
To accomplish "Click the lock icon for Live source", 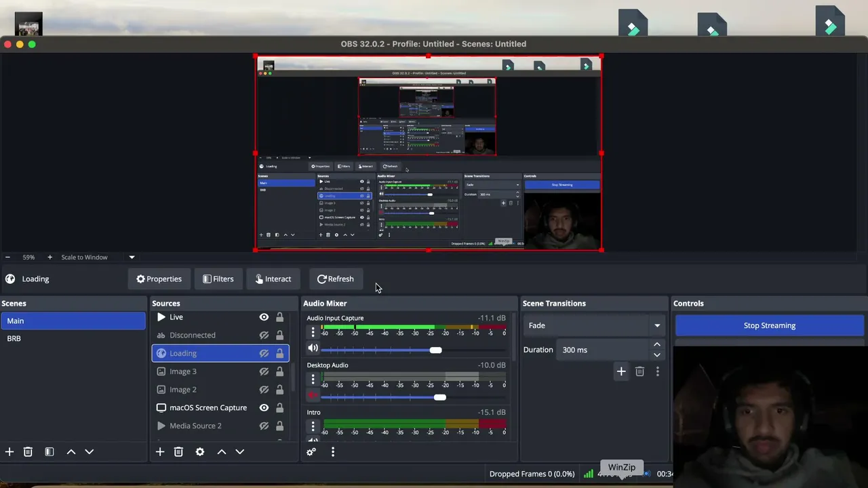I will (279, 317).
